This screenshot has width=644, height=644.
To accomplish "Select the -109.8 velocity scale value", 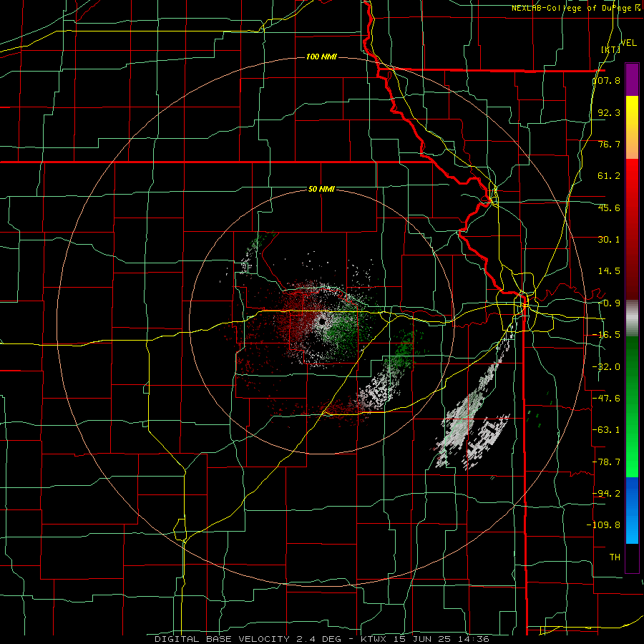I will (x=604, y=525).
